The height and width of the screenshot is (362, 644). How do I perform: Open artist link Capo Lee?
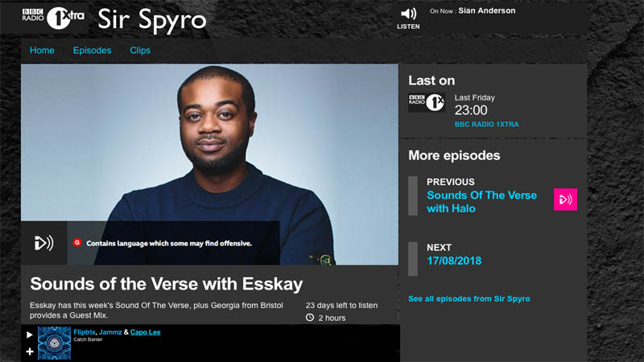point(146,332)
